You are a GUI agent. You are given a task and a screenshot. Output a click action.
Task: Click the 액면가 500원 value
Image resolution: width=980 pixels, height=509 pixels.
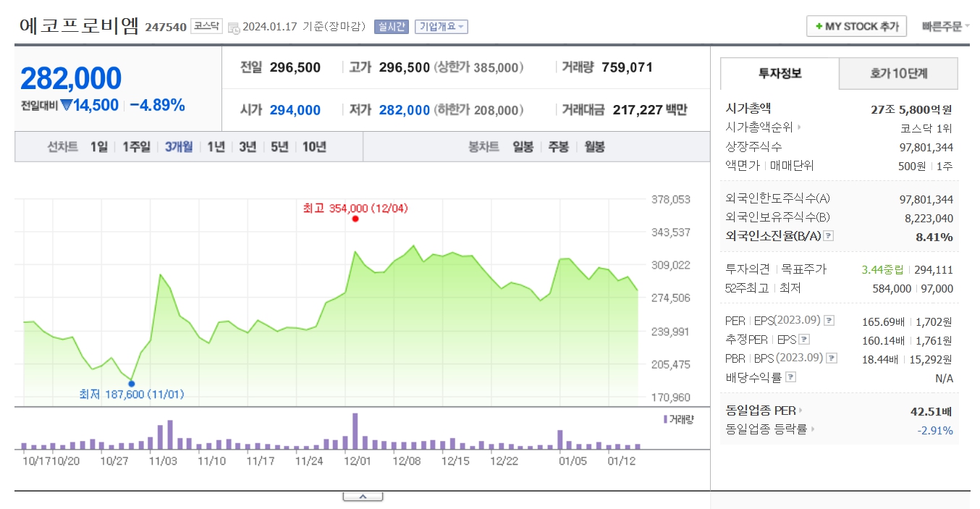tap(911, 166)
